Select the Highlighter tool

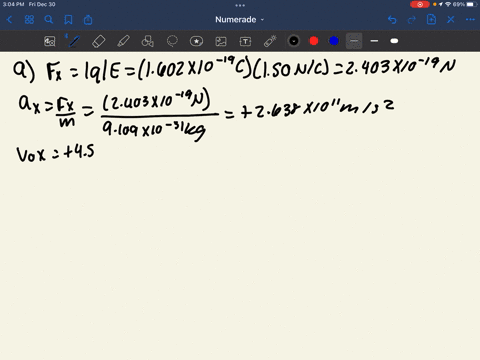pos(123,41)
